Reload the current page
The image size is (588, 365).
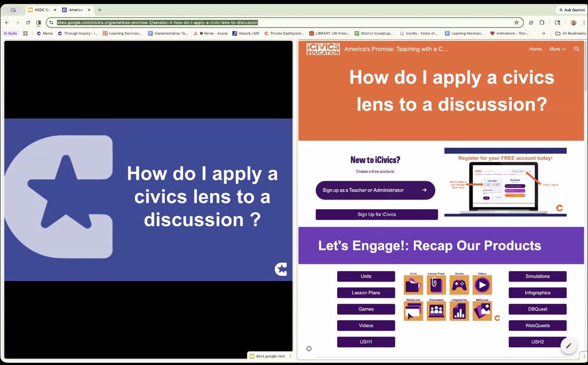pyautogui.click(x=28, y=23)
